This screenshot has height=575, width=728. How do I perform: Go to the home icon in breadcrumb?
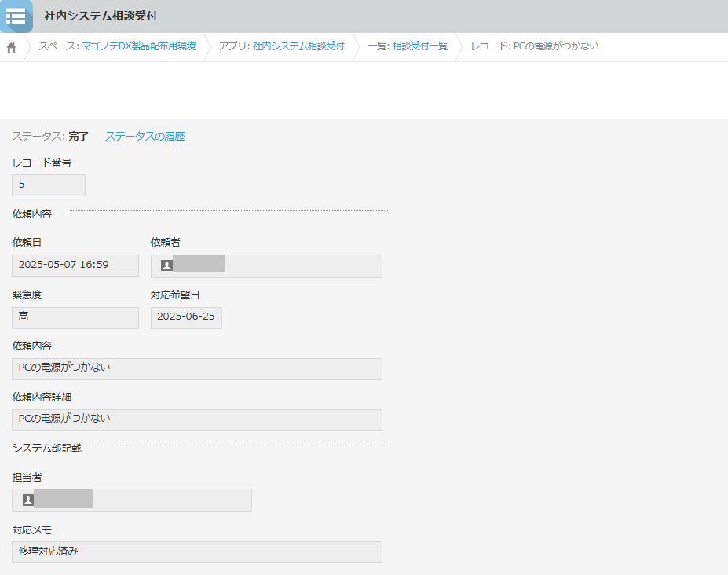[x=12, y=47]
